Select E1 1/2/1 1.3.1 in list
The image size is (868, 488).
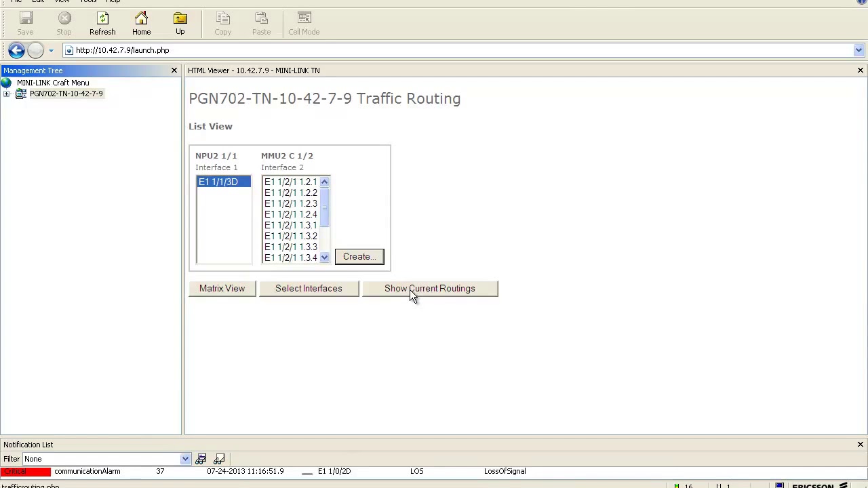(291, 225)
